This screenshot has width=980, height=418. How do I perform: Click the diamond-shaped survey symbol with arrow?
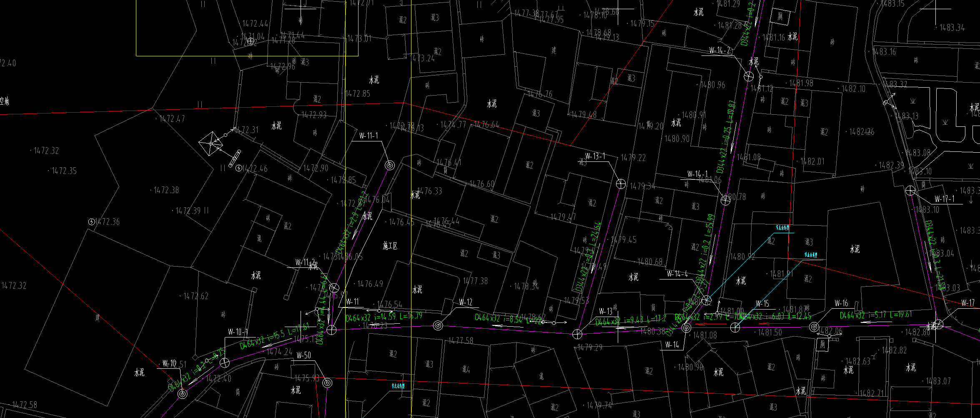(x=211, y=144)
